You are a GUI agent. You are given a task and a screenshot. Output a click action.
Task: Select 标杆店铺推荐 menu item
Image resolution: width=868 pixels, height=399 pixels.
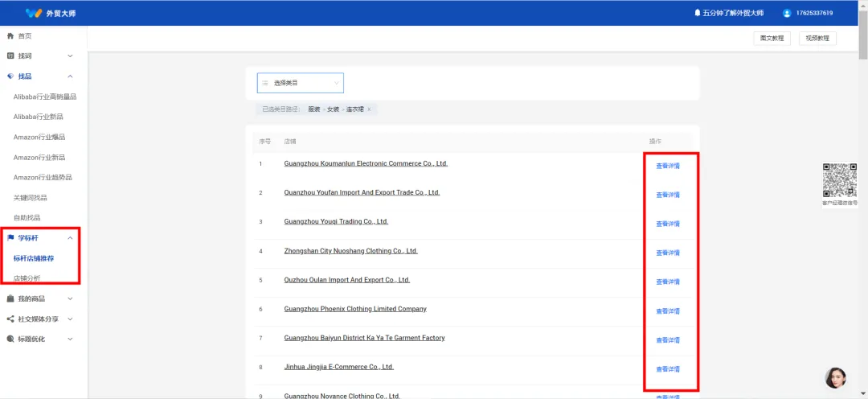coord(34,258)
